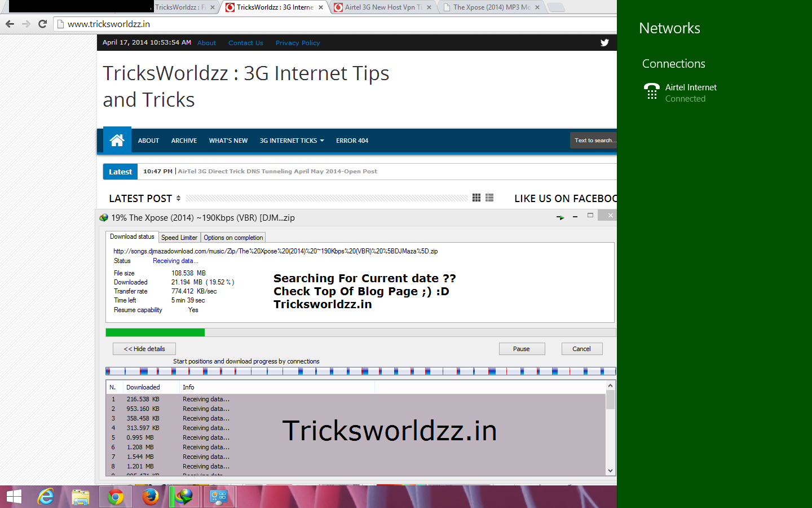812x508 pixels.
Task: Reload the current page
Action: click(x=42, y=24)
